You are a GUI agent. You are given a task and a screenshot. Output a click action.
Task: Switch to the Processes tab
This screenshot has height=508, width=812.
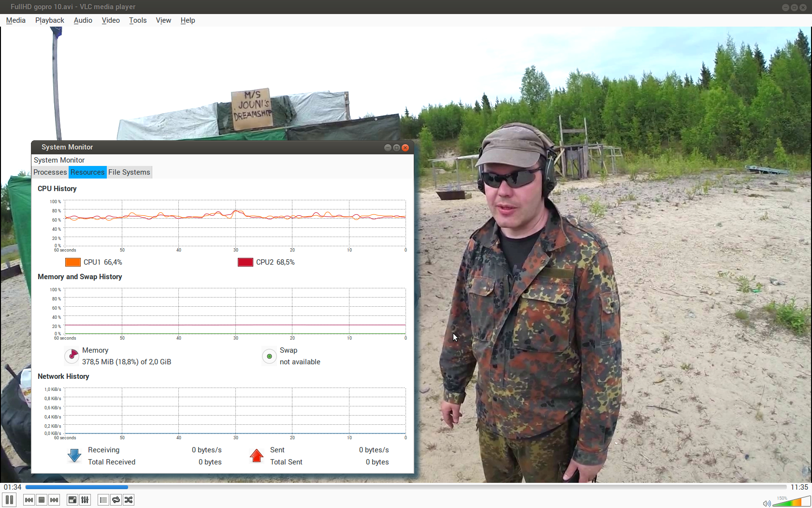pos(50,172)
